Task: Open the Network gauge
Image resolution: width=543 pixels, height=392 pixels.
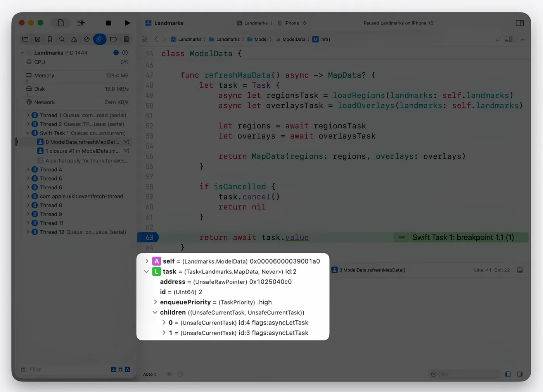Action: pos(77,102)
